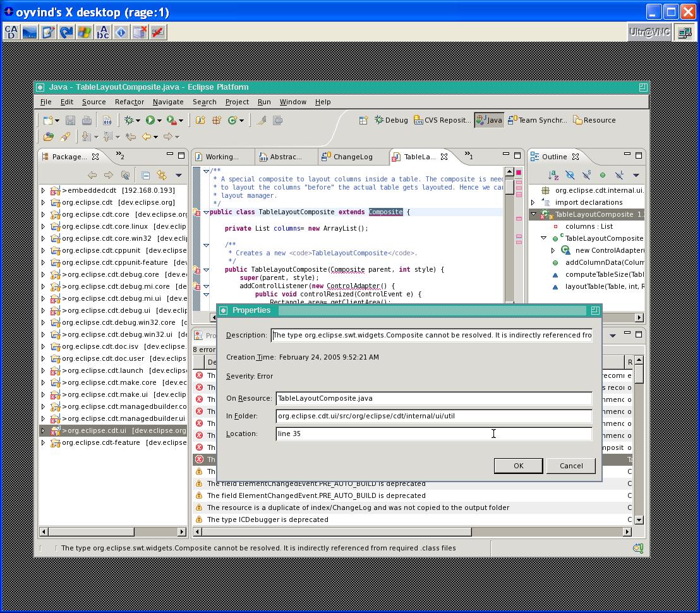Open the Debug button dropdown arrow
This screenshot has width=700, height=613.
138,121
